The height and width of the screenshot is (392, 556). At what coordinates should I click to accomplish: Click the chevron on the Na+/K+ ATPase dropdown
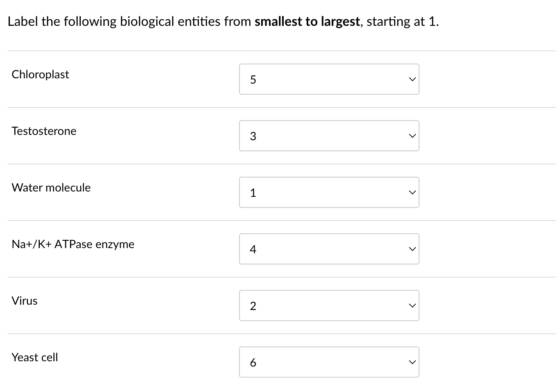tap(412, 248)
